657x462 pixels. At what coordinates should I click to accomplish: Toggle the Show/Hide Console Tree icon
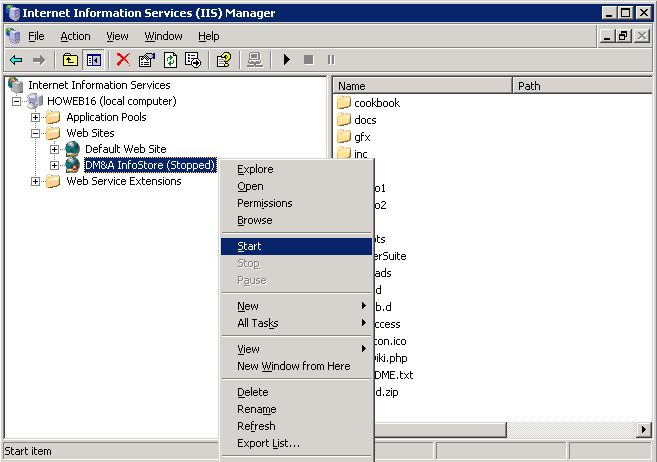click(x=93, y=60)
